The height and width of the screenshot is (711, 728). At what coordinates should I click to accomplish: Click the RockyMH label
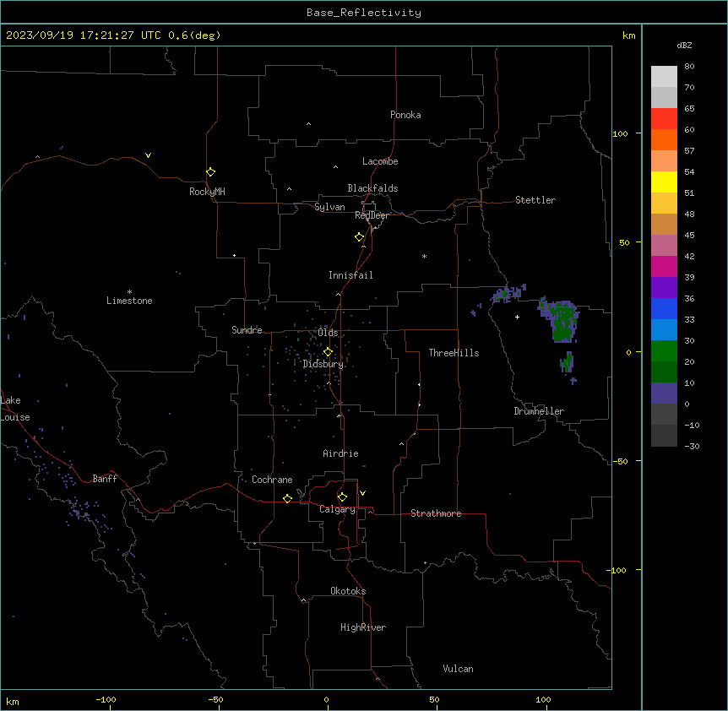[x=207, y=192]
